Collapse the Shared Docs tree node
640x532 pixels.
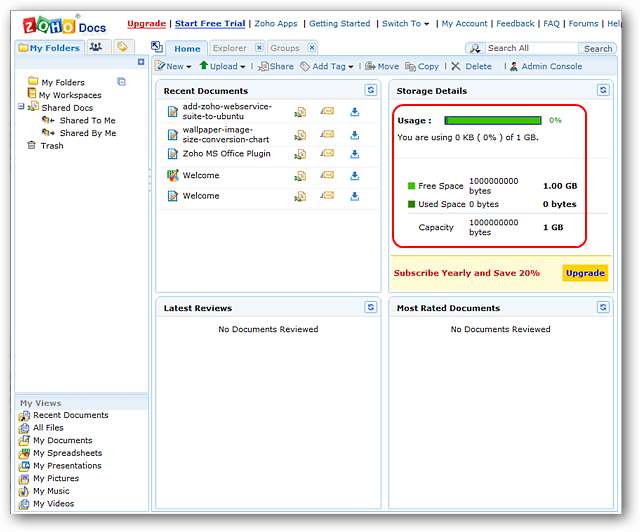[x=21, y=107]
